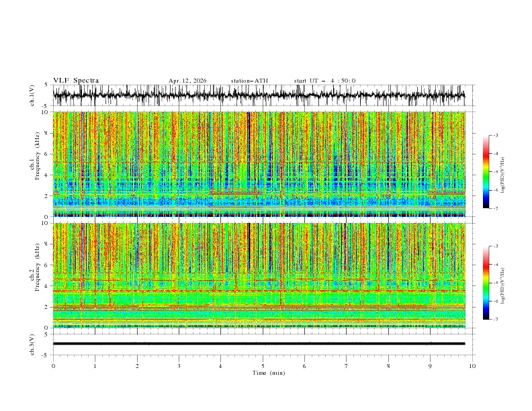
Task: Click the 0 tick on the time axis
Action: pyautogui.click(x=53, y=366)
